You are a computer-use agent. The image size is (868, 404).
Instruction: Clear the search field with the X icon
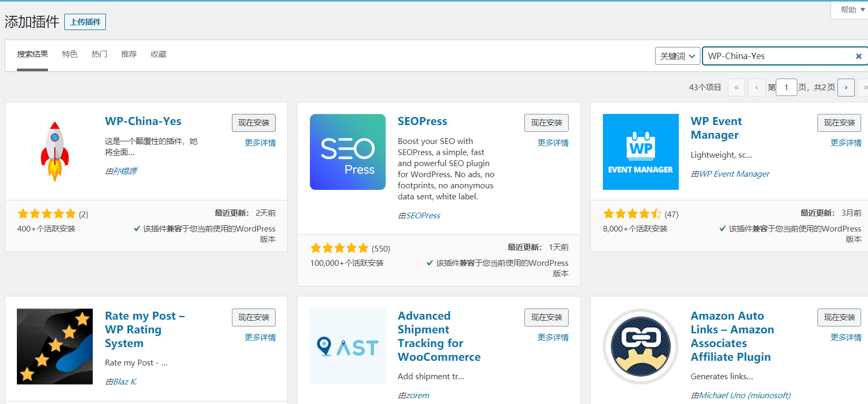pyautogui.click(x=859, y=56)
